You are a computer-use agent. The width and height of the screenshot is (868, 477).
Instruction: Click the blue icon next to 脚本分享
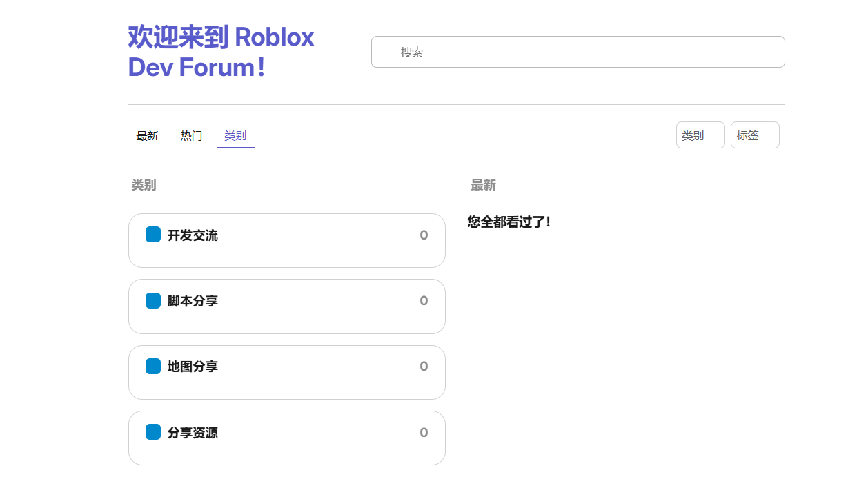coord(153,300)
